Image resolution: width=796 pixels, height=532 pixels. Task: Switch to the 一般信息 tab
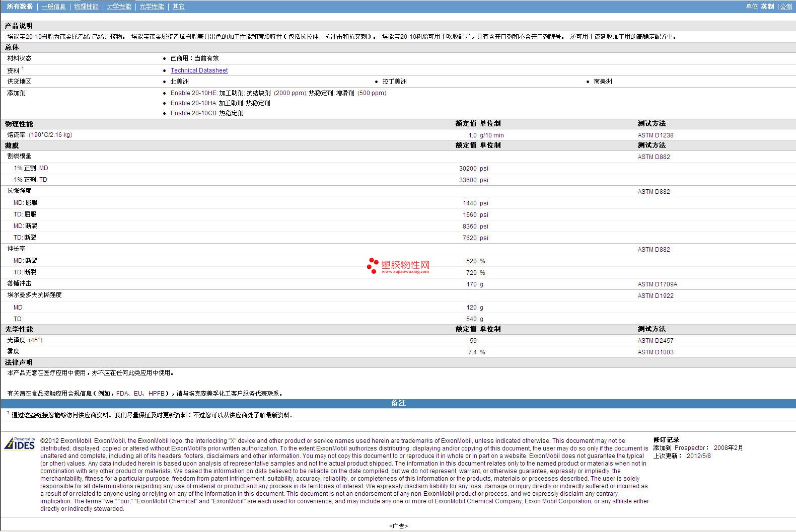(x=53, y=7)
